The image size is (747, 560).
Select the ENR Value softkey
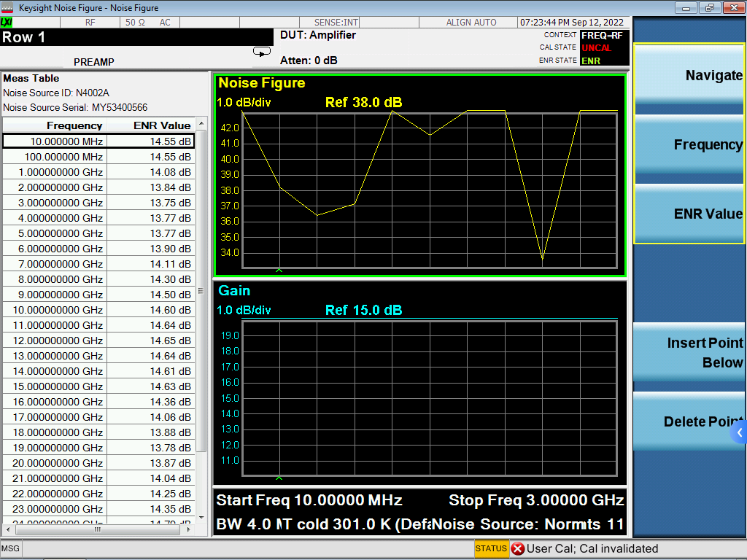tap(689, 214)
